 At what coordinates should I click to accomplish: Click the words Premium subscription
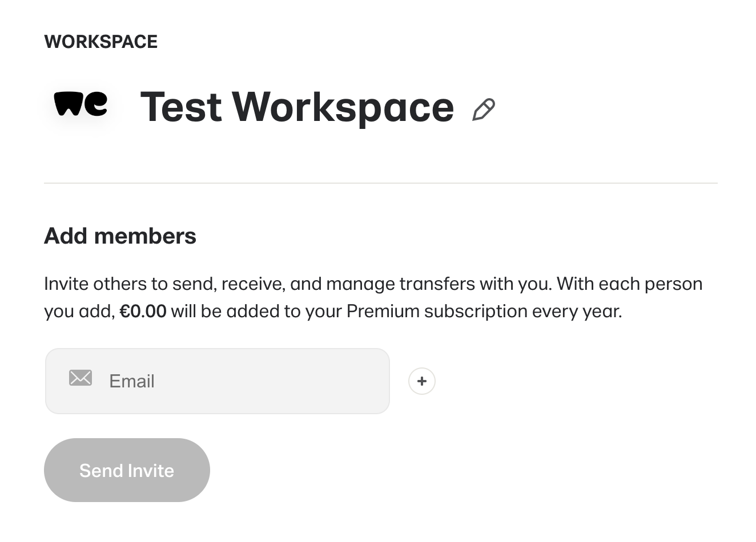437,312
